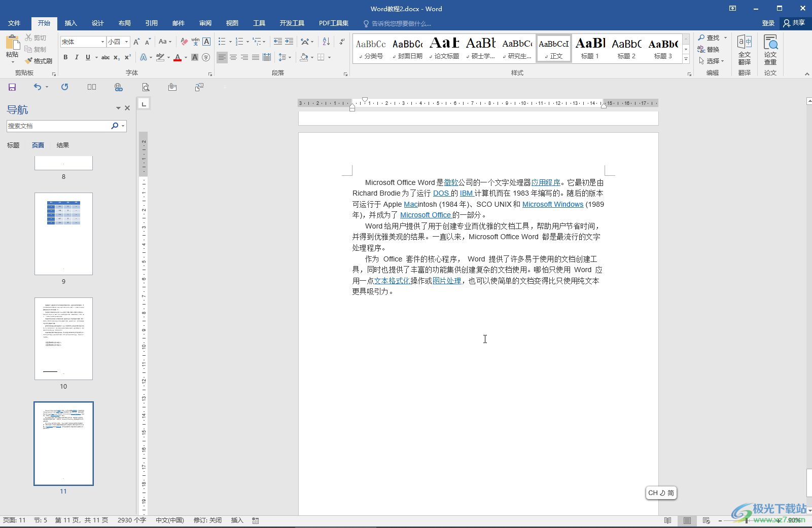Image resolution: width=812 pixels, height=528 pixels.
Task: Increase font size with grow font icon
Action: (x=136, y=42)
